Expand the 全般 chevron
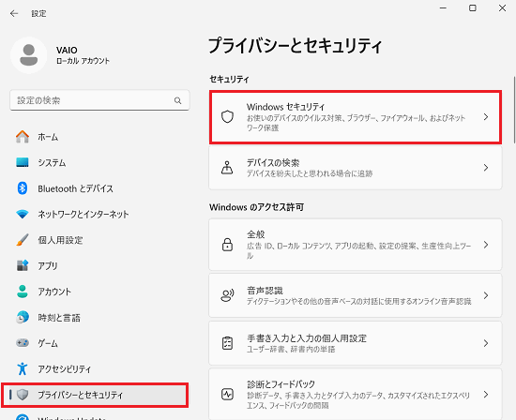516x420 pixels. tap(486, 245)
